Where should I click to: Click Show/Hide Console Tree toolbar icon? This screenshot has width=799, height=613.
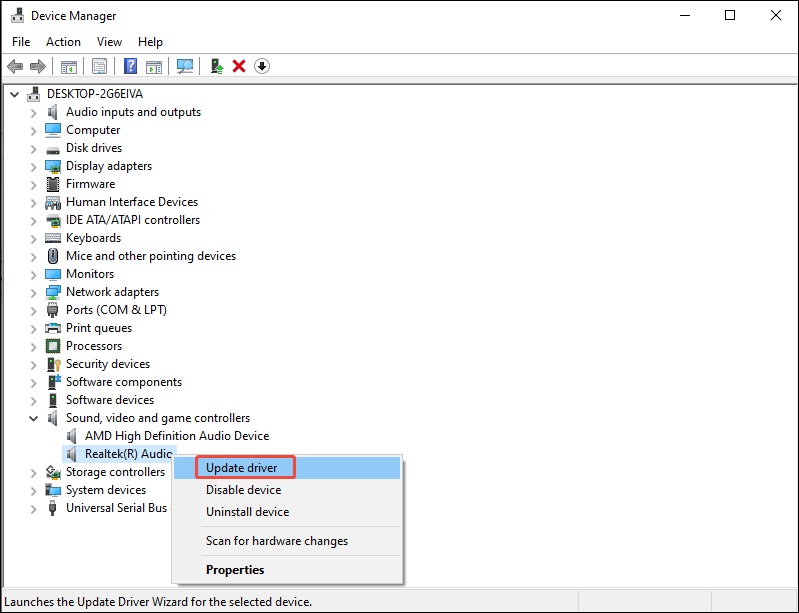[x=69, y=66]
